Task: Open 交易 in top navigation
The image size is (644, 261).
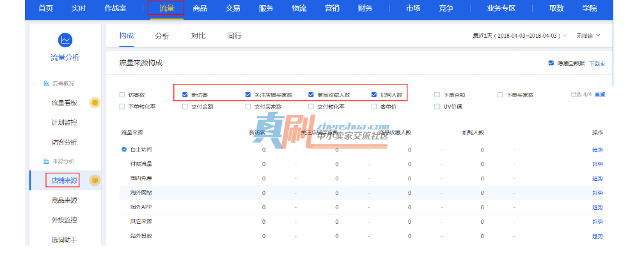Action: (x=233, y=8)
